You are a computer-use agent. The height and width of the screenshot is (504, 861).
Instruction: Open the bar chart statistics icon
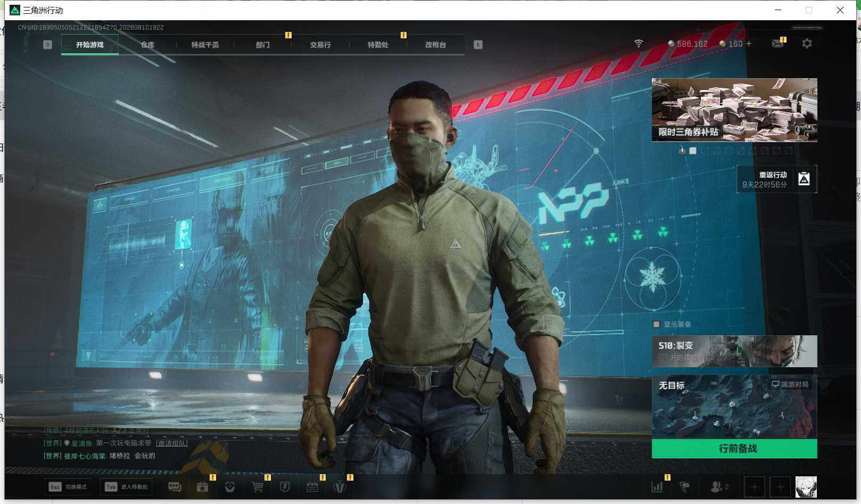(657, 487)
